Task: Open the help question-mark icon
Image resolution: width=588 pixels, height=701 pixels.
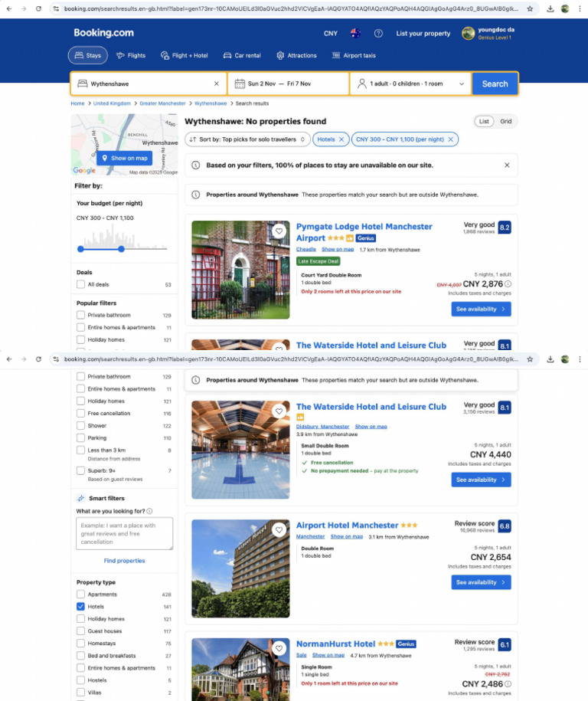Action: (378, 34)
